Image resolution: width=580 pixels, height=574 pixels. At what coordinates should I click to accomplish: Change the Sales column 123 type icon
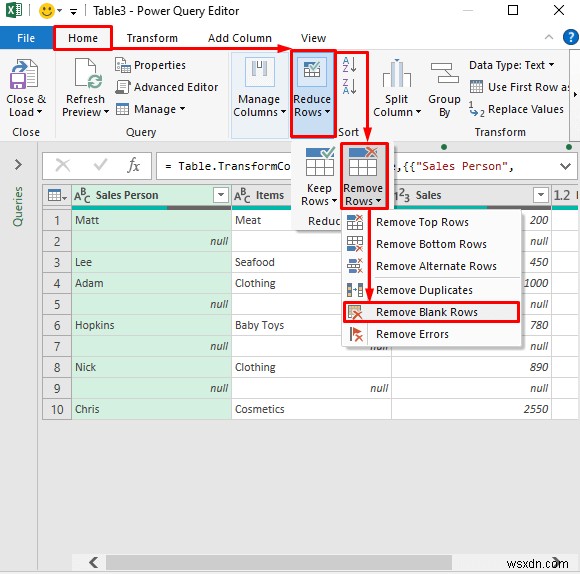[x=402, y=195]
